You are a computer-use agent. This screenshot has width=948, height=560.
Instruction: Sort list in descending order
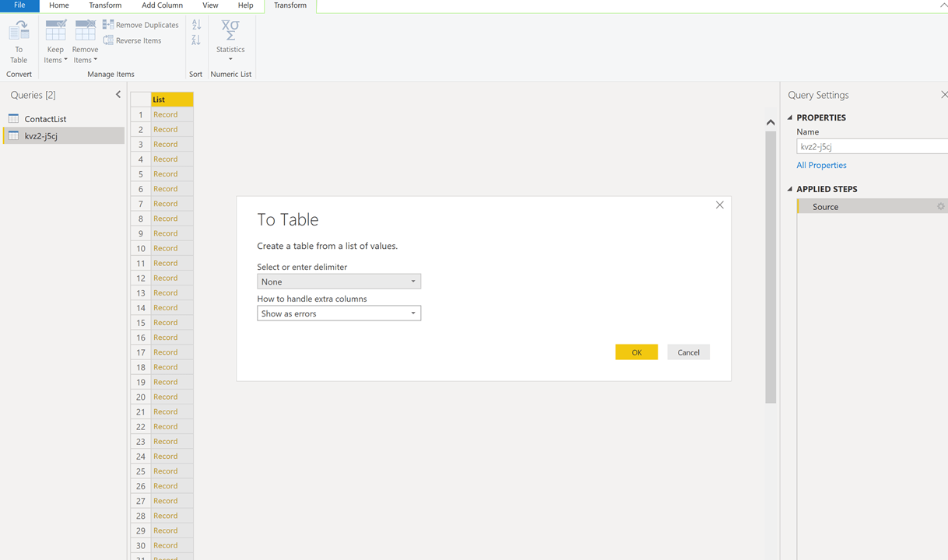click(196, 40)
